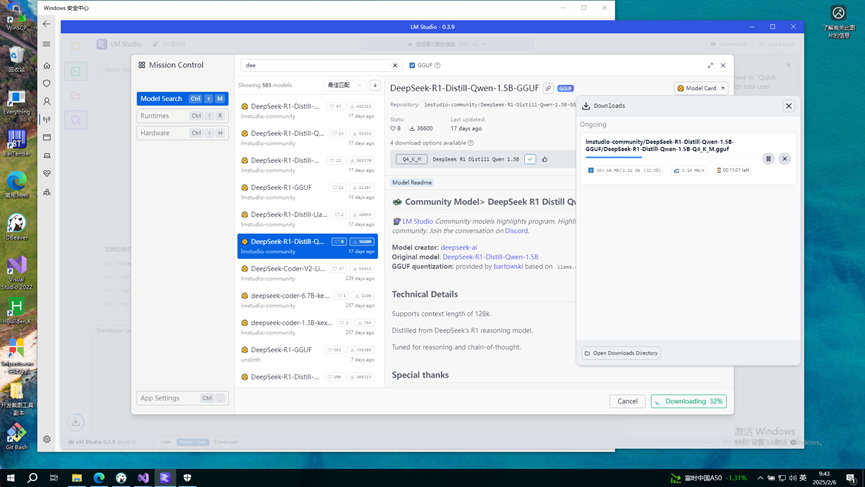Open Windows Start menu
The width and height of the screenshot is (865, 487).
[10, 478]
